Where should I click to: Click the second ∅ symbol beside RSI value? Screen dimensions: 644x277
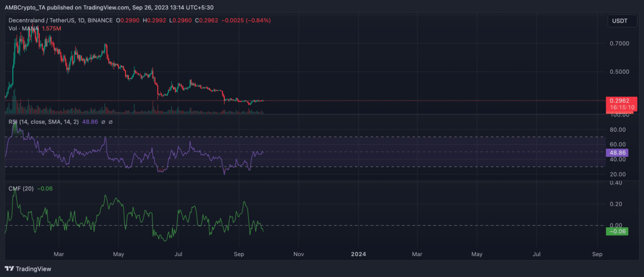pos(111,122)
